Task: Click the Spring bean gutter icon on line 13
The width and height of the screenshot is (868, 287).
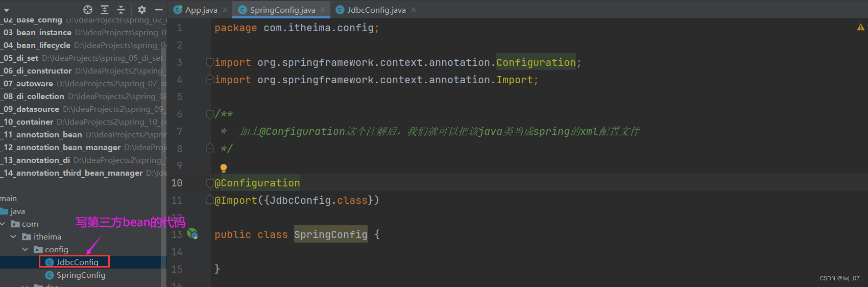Action: (x=192, y=234)
